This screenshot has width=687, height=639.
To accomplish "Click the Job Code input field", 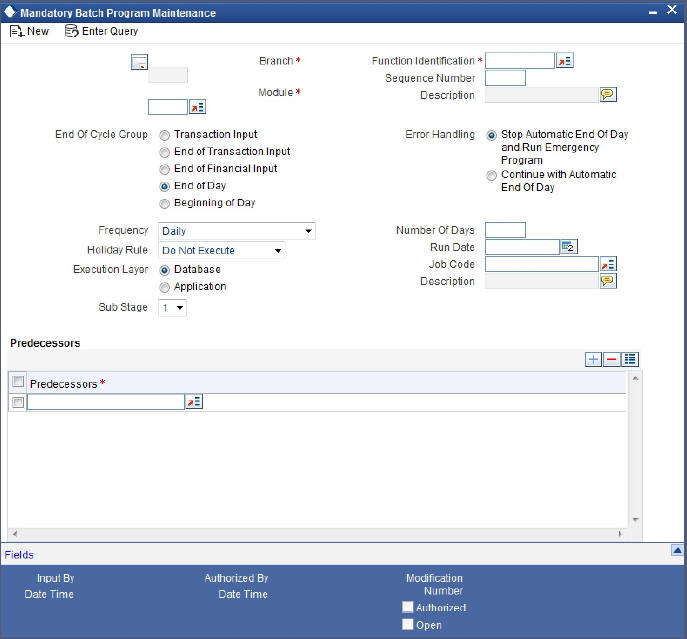I will 542,264.
